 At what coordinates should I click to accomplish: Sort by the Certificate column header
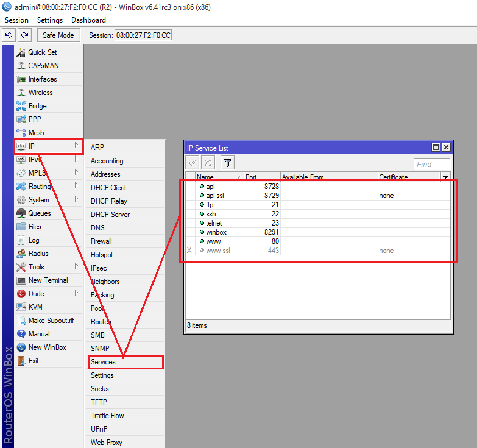tap(409, 177)
